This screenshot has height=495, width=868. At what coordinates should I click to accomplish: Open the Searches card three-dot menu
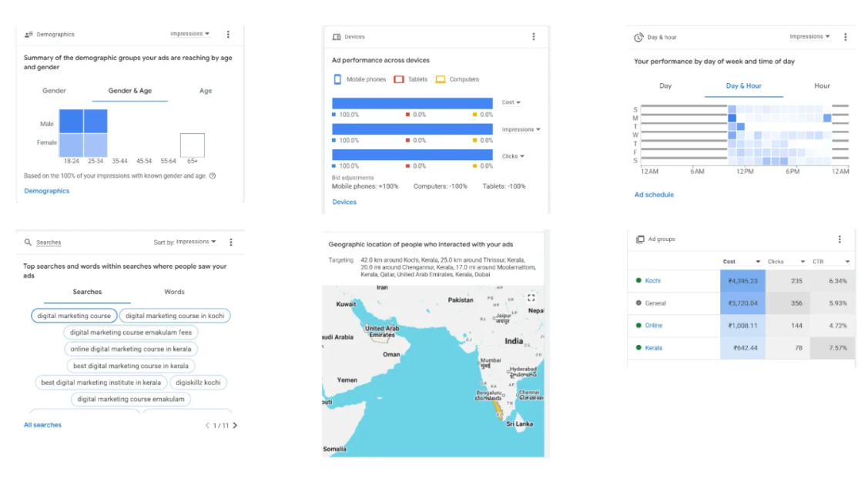(231, 242)
